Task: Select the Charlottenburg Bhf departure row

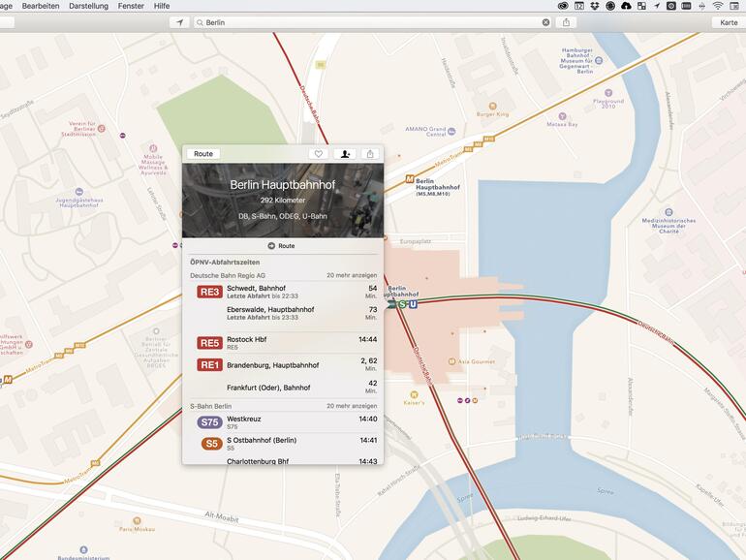Action: point(284,460)
